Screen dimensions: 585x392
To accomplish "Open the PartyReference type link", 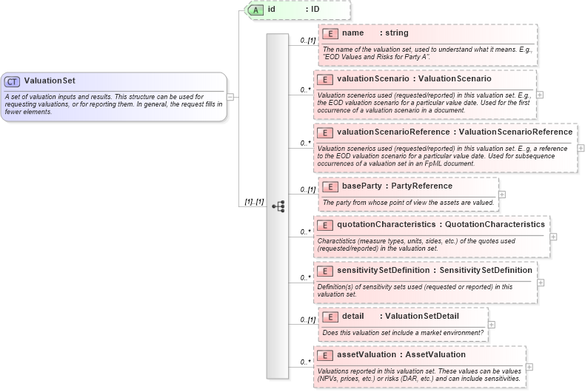I will click(421, 186).
